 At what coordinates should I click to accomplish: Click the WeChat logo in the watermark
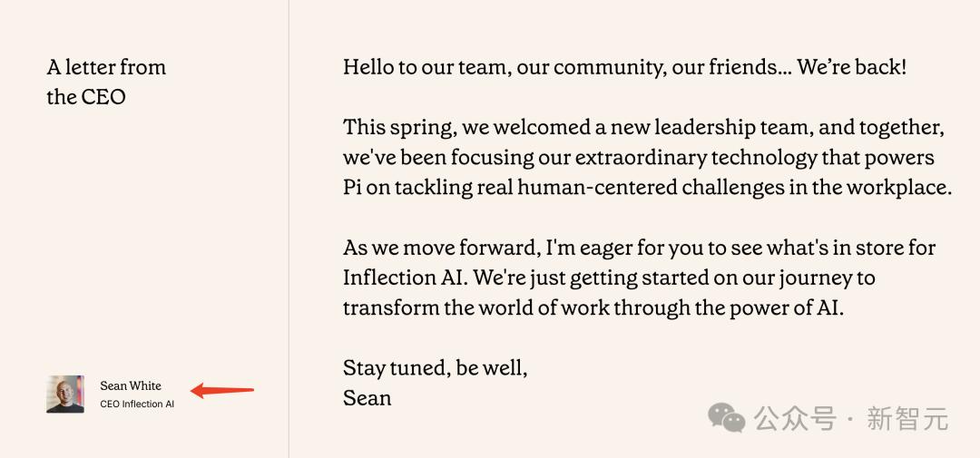pos(727,418)
